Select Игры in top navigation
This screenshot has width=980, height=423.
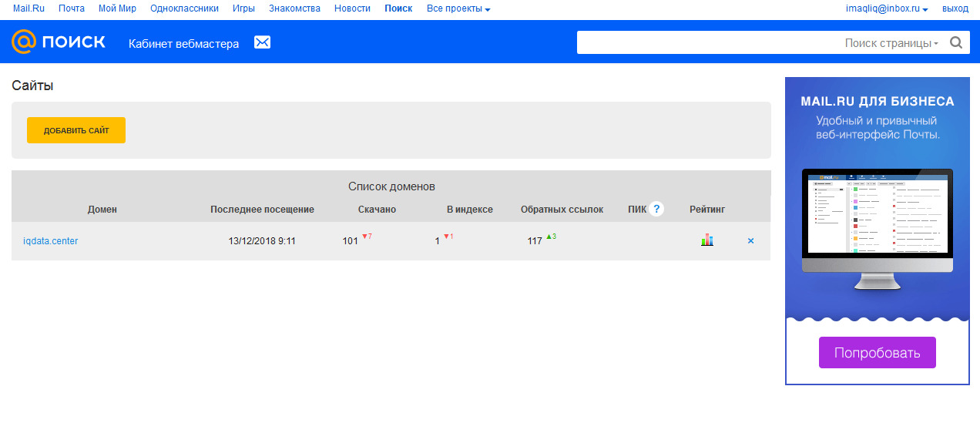point(243,8)
